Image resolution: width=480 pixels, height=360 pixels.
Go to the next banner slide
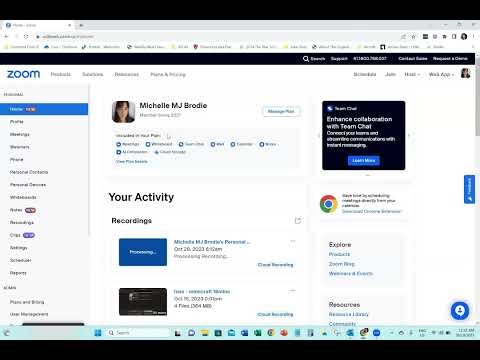409,135
